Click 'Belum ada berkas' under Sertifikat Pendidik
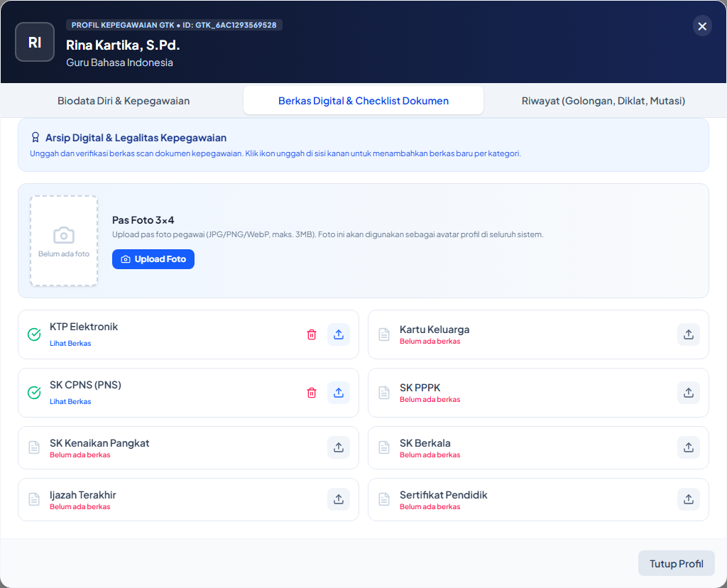Viewport: 727px width, 588px height. [x=430, y=507]
